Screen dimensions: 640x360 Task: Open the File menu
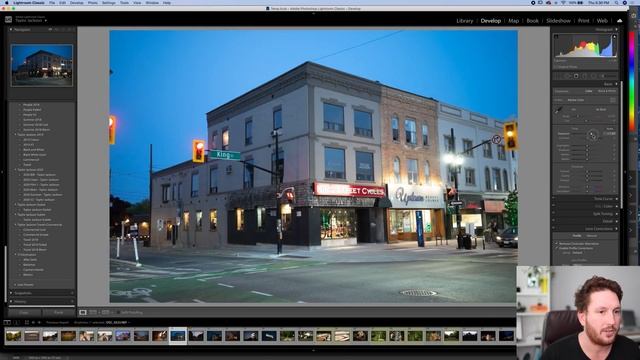[x=52, y=3]
